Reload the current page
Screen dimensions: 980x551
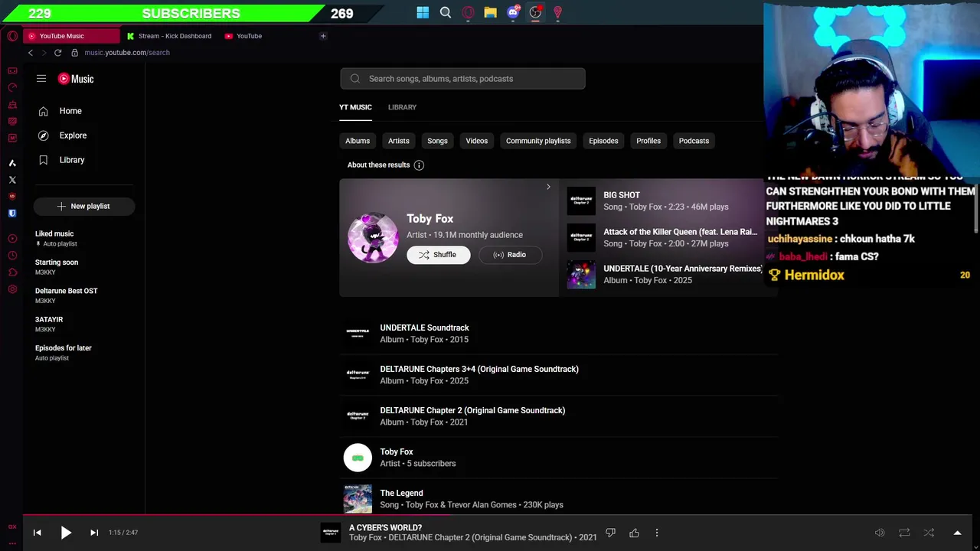57,53
